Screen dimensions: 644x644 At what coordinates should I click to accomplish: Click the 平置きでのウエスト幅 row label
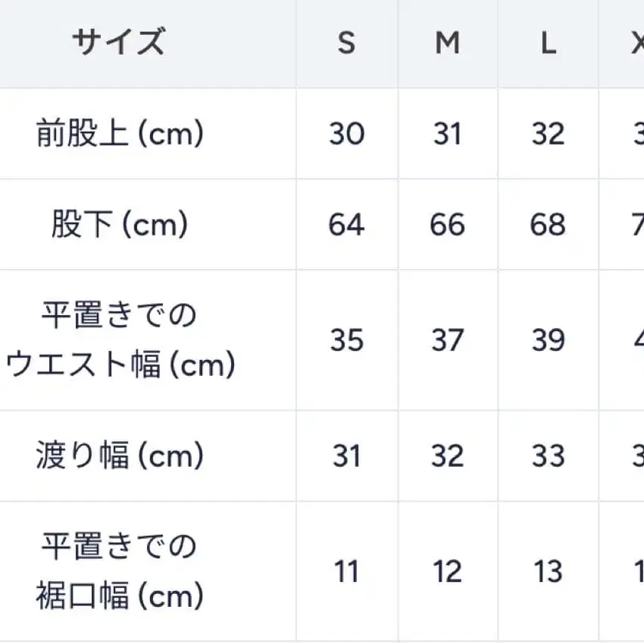[x=120, y=340]
